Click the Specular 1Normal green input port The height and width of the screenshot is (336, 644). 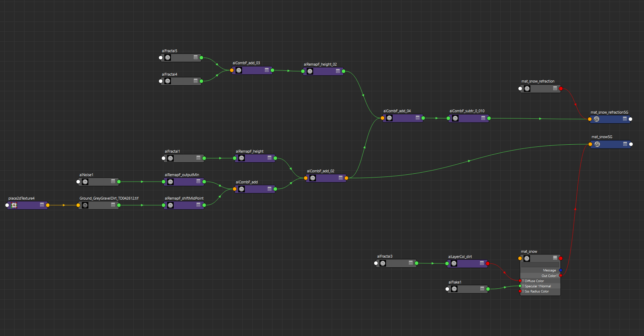point(520,286)
